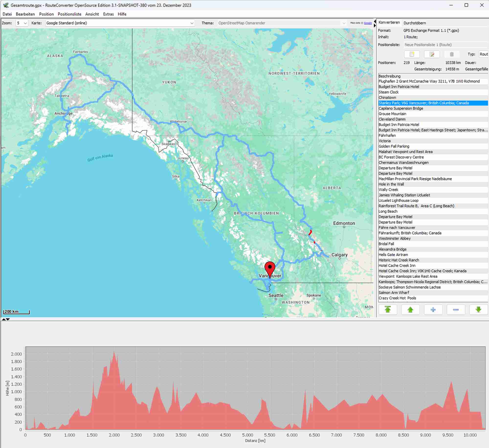This screenshot has height=448, width=489.
Task: Click the Google map data link
Action: pos(367,23)
